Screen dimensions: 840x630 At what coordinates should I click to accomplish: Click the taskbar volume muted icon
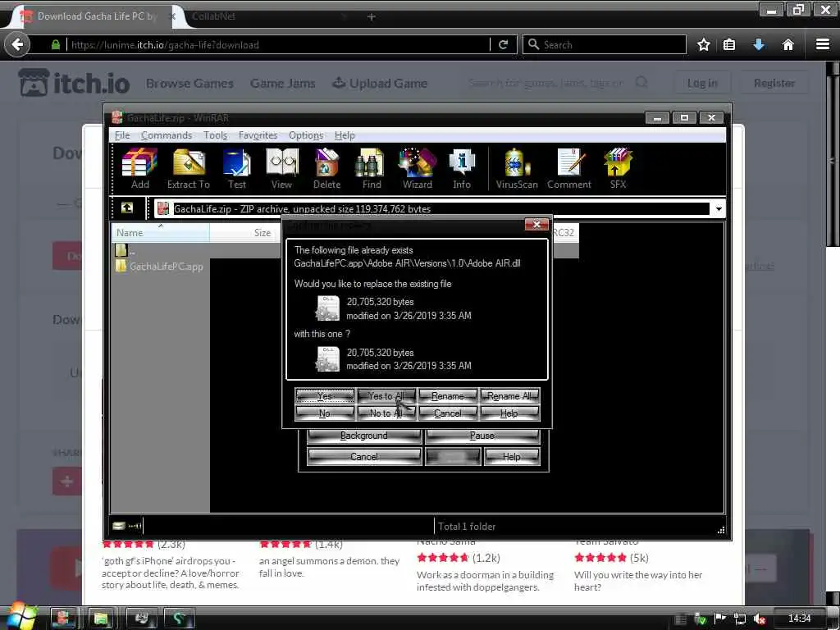[x=759, y=619]
